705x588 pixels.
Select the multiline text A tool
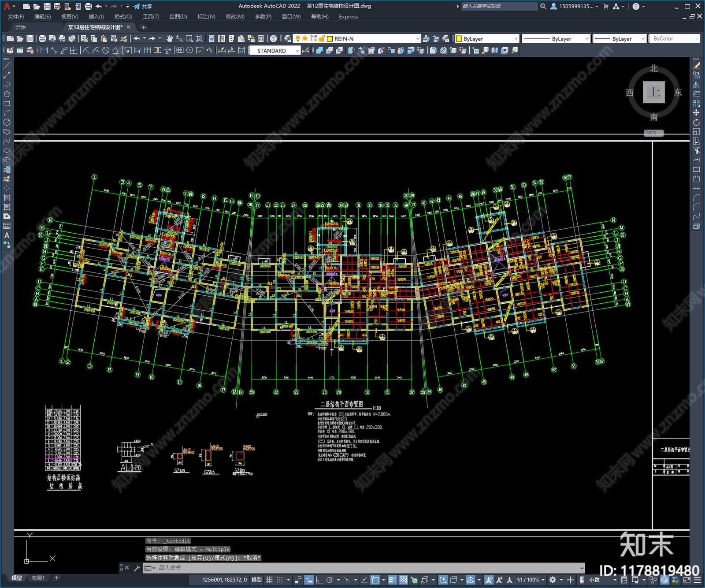(7, 235)
